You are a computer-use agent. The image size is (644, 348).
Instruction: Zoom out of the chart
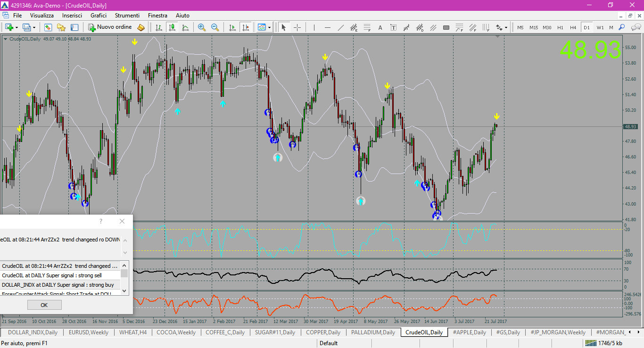[215, 27]
